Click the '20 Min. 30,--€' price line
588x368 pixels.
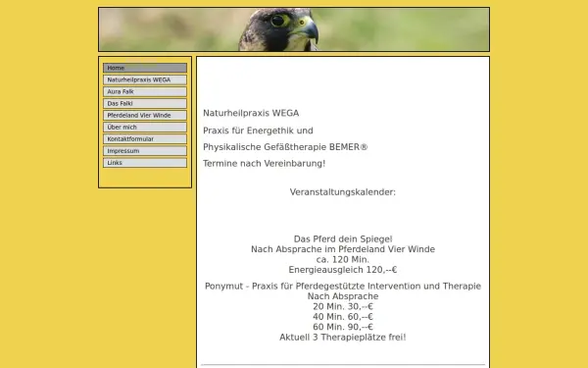[343, 306]
